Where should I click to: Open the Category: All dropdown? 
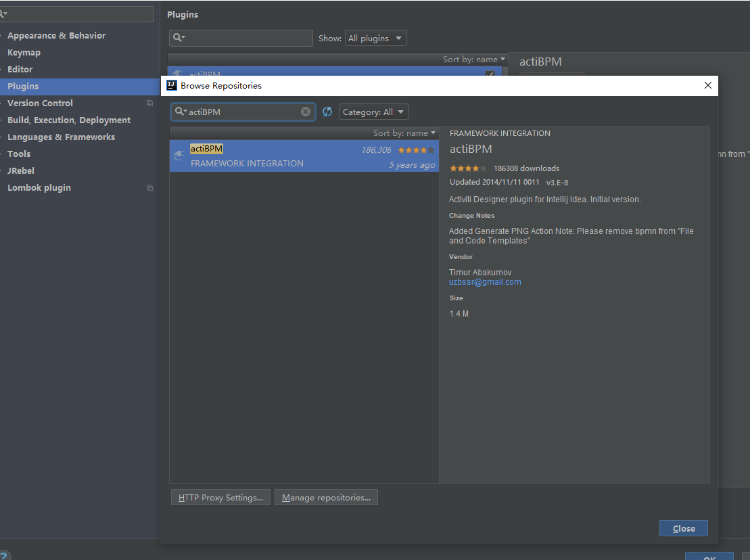[x=374, y=112]
